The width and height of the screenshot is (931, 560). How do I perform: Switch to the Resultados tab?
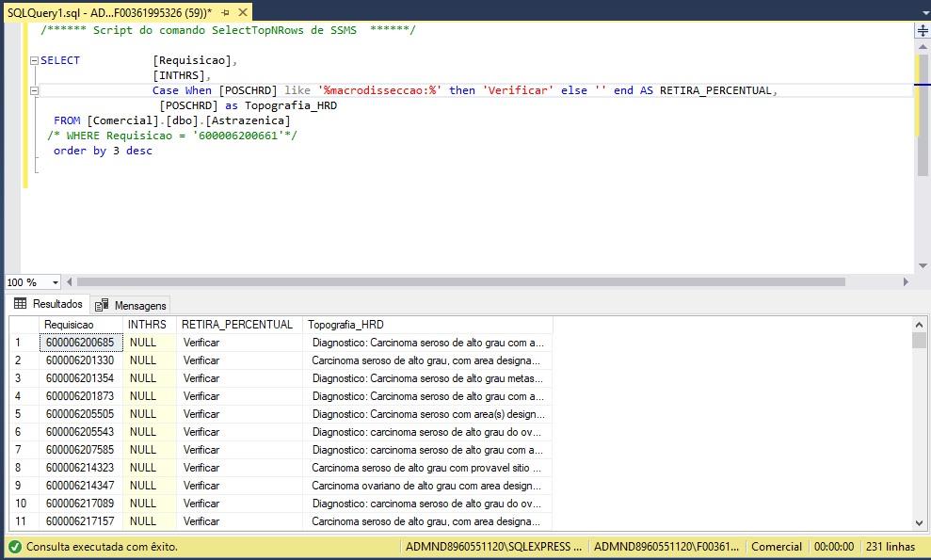click(48, 304)
